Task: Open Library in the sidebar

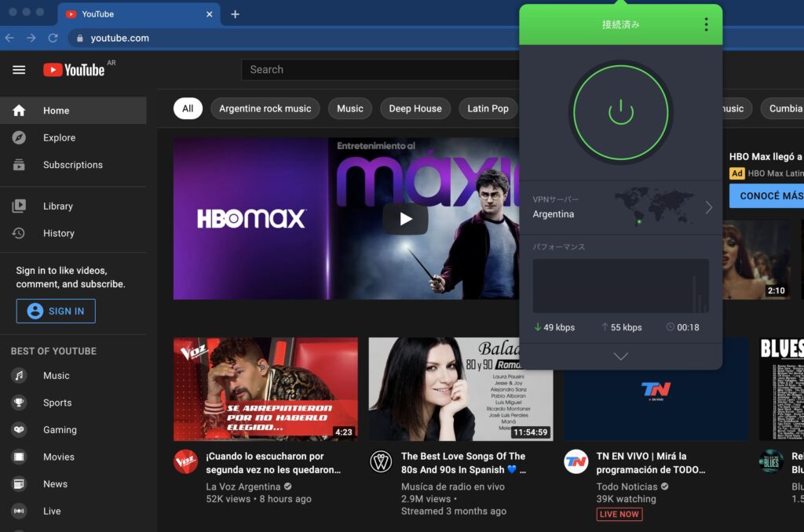Action: tap(73, 206)
